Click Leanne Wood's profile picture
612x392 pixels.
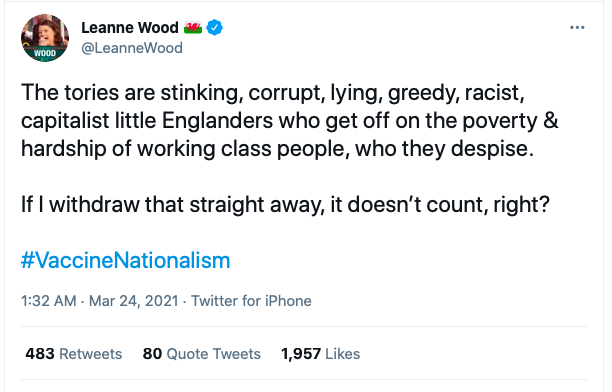(x=45, y=38)
